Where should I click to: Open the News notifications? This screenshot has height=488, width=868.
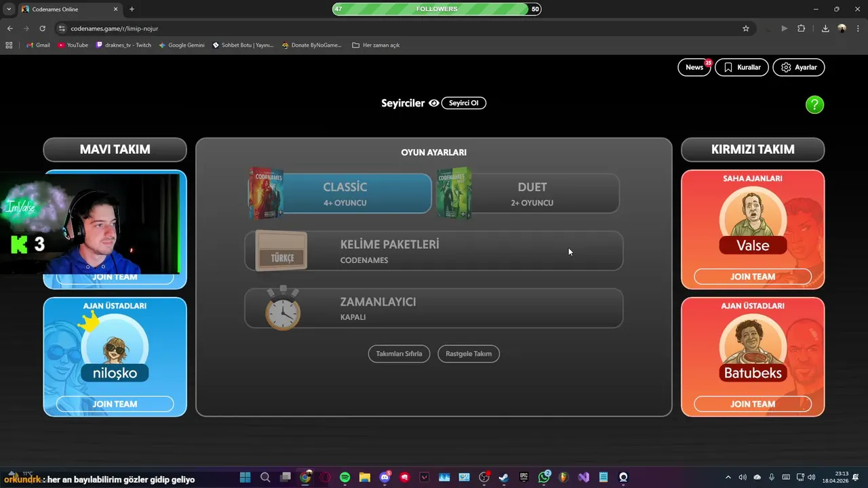(x=694, y=67)
